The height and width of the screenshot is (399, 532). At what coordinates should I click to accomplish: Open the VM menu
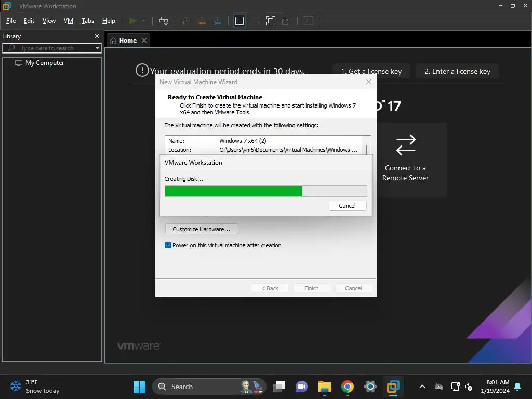coord(69,21)
